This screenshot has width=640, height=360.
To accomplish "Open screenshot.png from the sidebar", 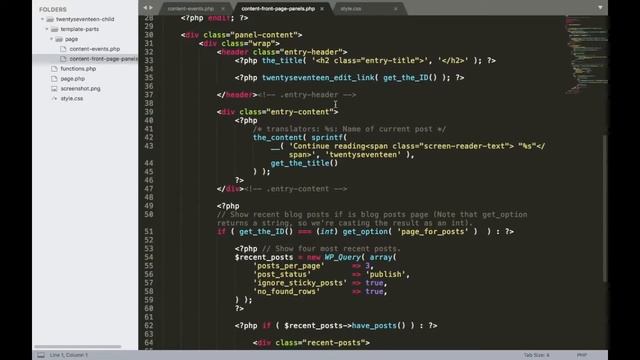I will click(x=80, y=89).
